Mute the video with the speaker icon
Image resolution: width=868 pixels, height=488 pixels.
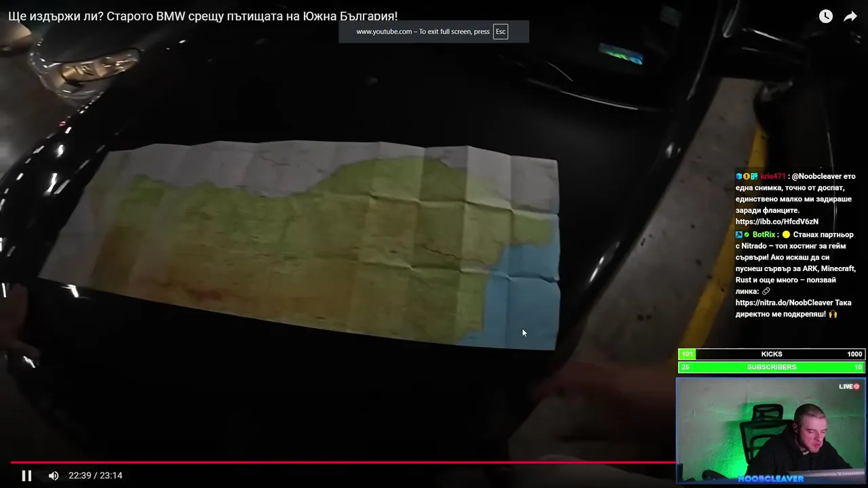(54, 476)
